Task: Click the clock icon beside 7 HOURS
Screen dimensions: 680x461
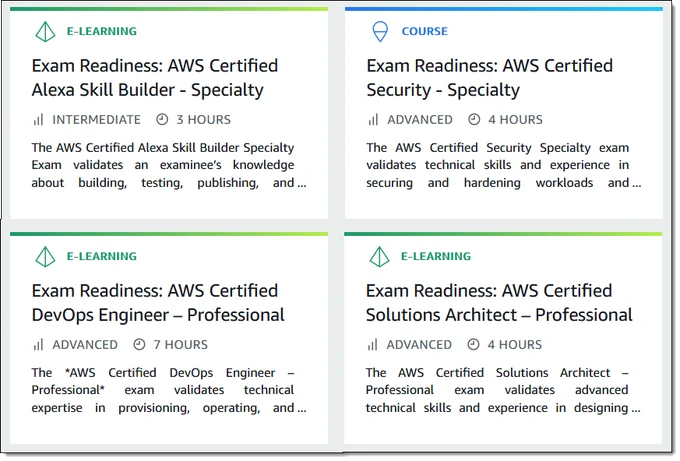Action: 139,344
